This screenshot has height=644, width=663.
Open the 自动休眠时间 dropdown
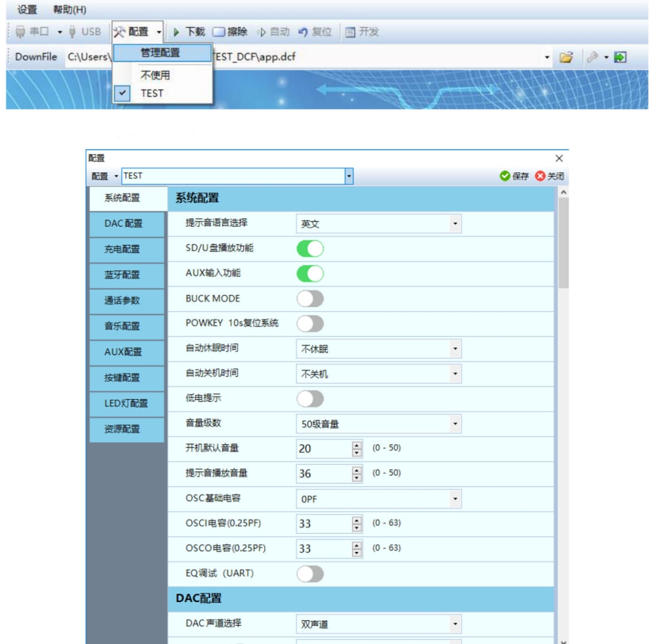click(379, 349)
